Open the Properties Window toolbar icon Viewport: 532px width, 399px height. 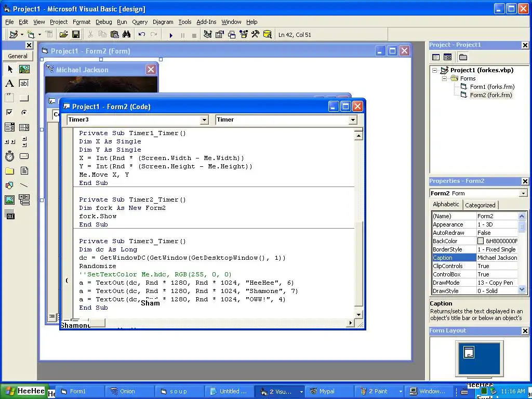point(220,35)
